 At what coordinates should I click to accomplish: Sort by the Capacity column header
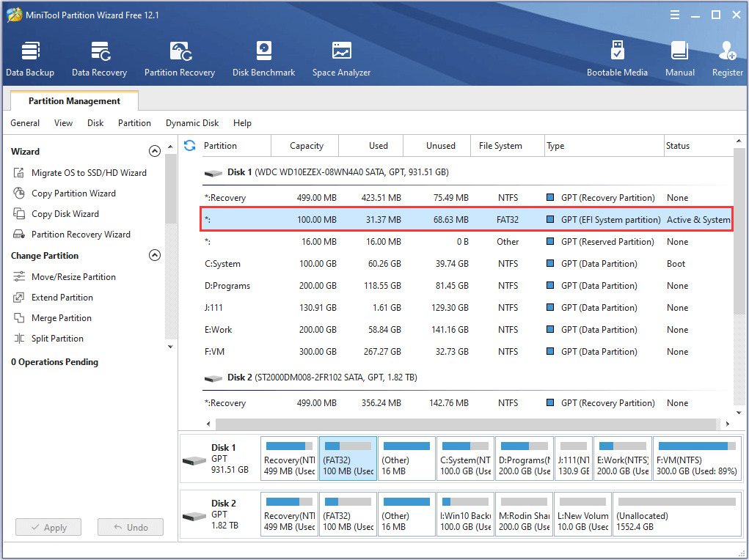click(307, 146)
